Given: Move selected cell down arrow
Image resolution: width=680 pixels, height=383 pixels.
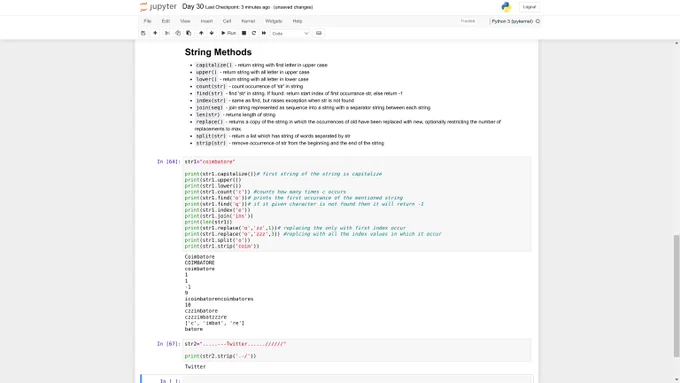Looking at the screenshot, I should click(x=212, y=33).
